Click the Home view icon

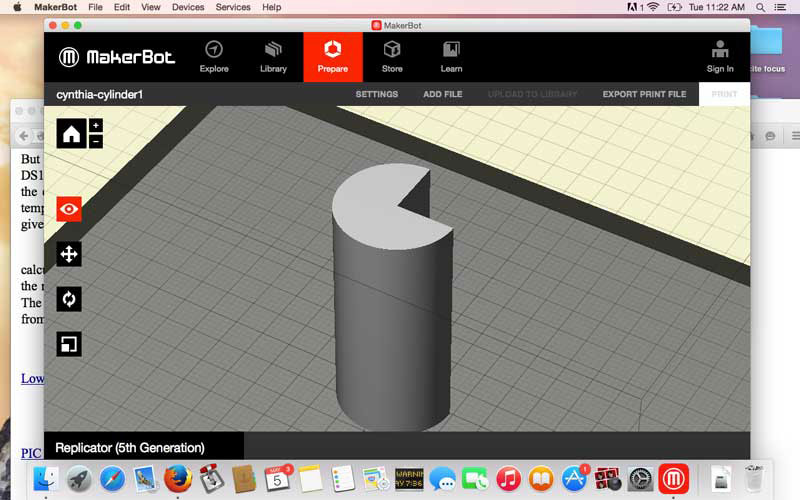tap(71, 134)
